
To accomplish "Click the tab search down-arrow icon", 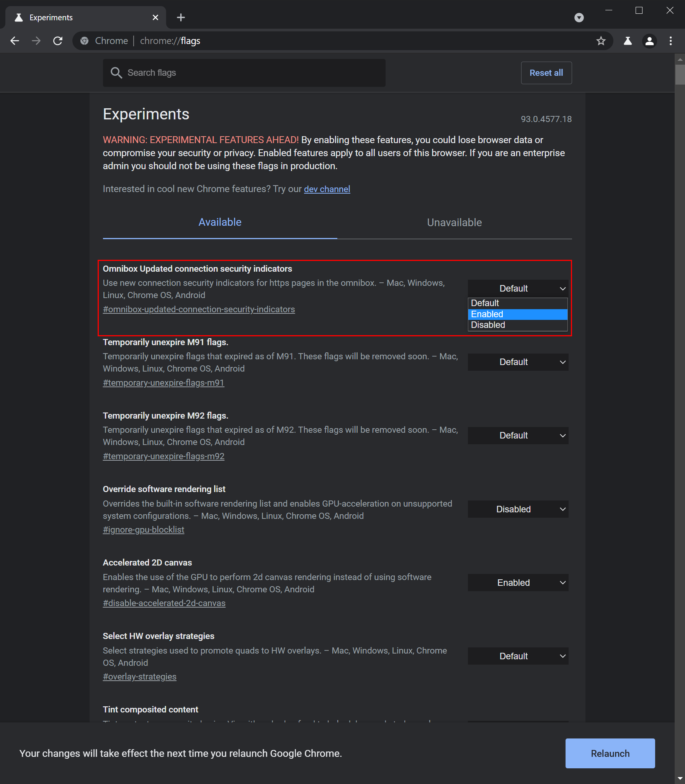I will coord(579,18).
